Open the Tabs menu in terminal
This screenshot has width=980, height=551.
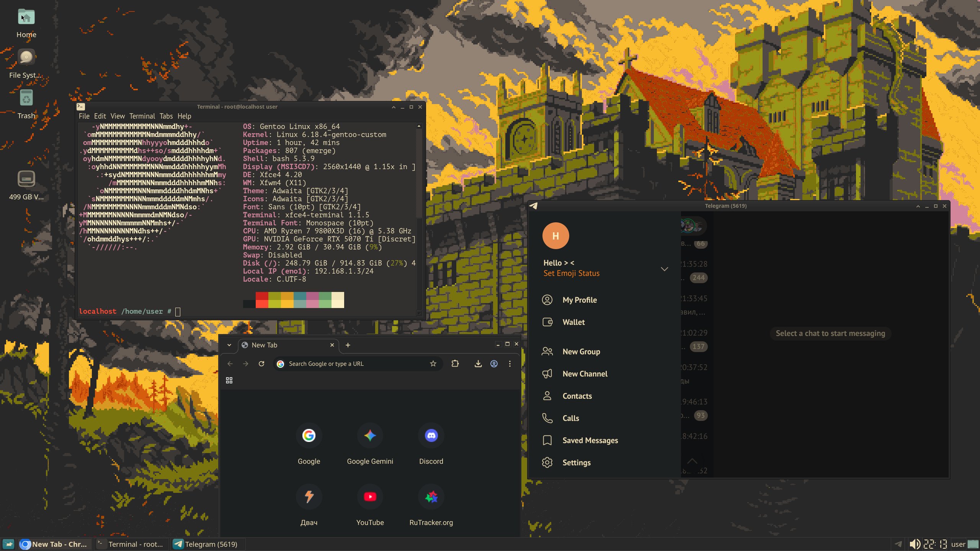[x=166, y=116]
